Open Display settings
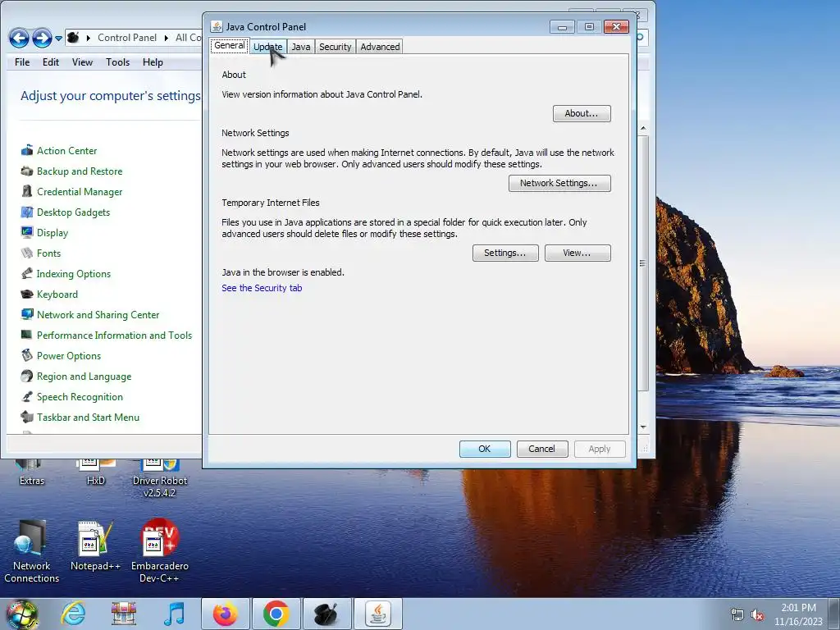 coord(52,232)
